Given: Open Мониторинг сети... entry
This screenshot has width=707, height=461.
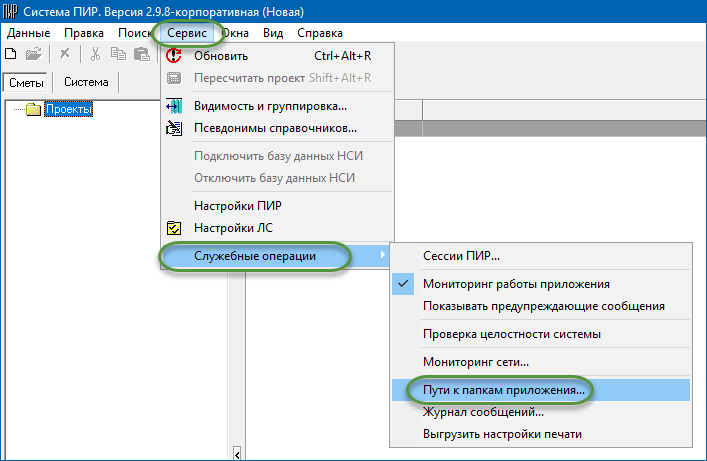Looking at the screenshot, I should (x=541, y=362).
